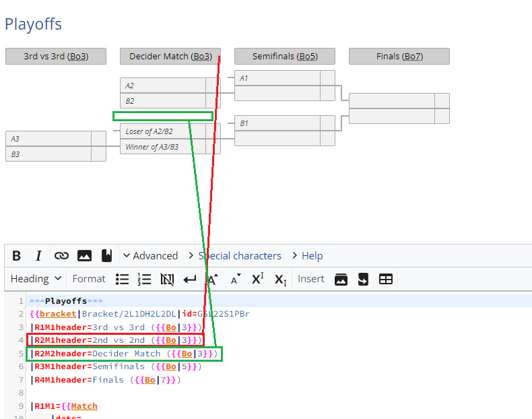Click the Finals (Bo7) header
The width and height of the screenshot is (532, 419).
click(399, 57)
